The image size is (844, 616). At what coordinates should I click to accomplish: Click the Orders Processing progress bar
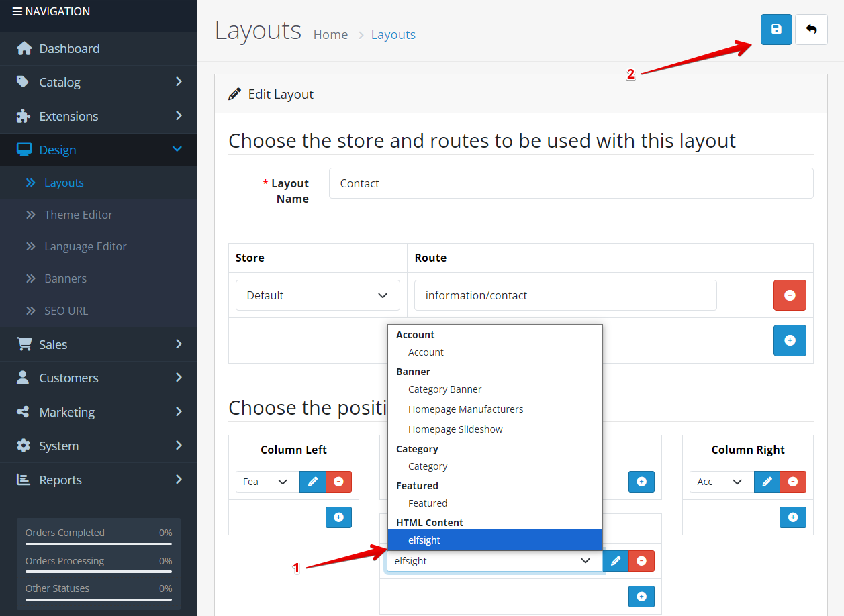(x=99, y=572)
